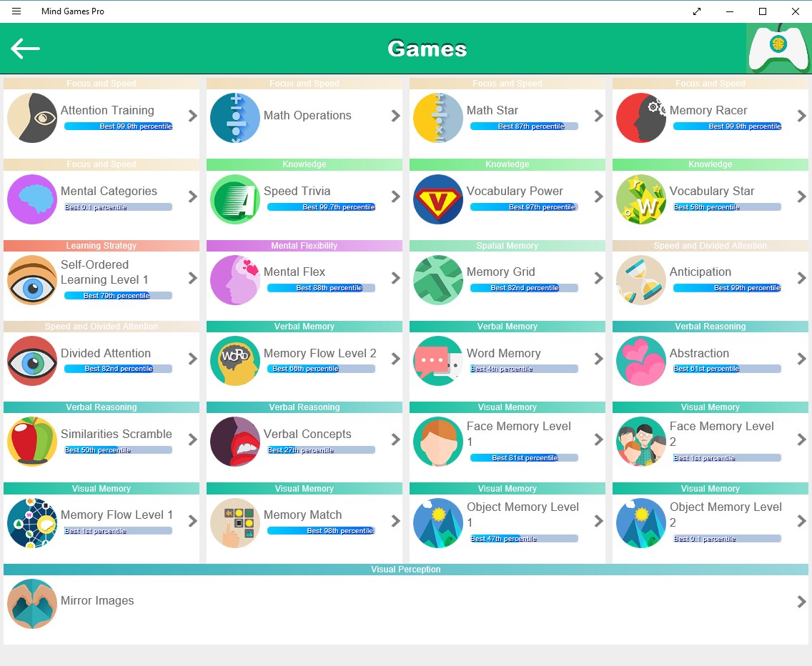
Task: Click the Memory Racer red head icon
Action: (641, 118)
